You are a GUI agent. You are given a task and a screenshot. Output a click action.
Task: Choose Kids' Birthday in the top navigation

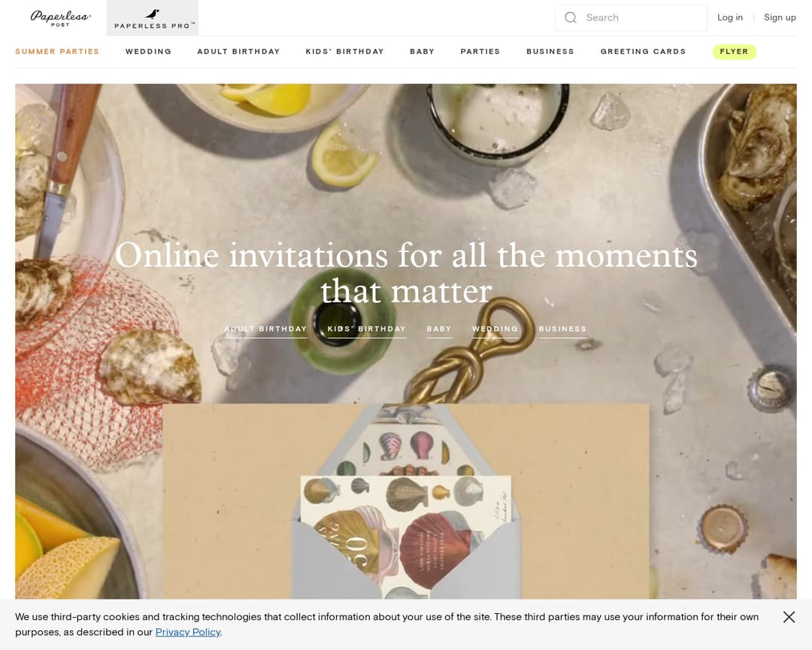[344, 51]
